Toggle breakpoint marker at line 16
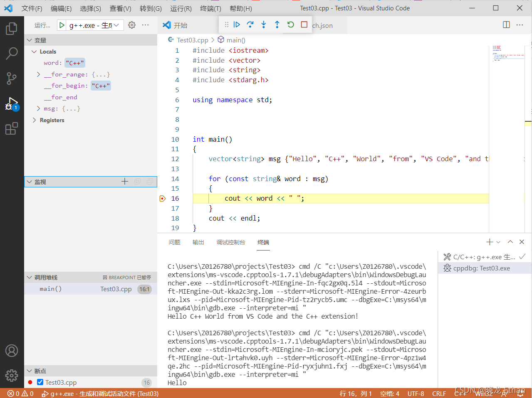This screenshot has width=532, height=398. (163, 199)
